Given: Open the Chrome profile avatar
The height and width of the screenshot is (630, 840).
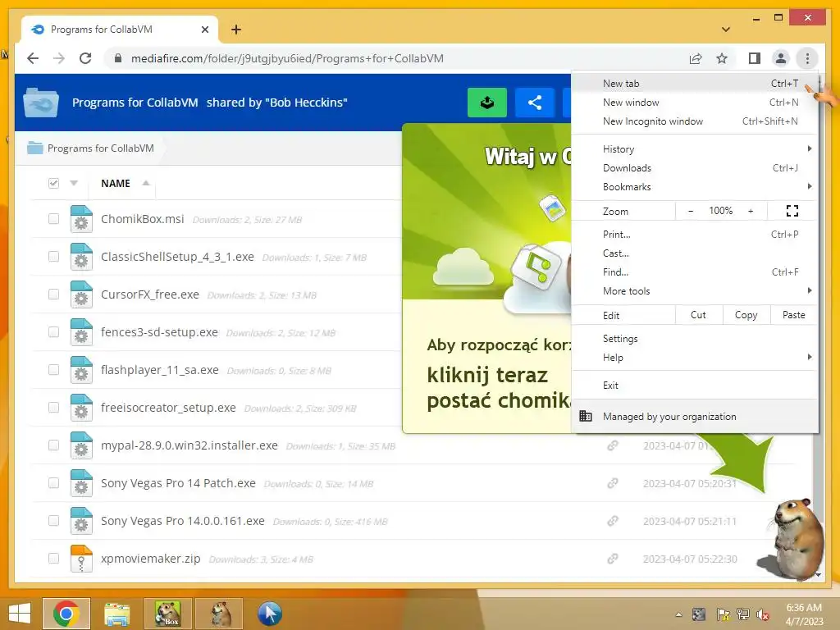Looking at the screenshot, I should click(x=781, y=58).
